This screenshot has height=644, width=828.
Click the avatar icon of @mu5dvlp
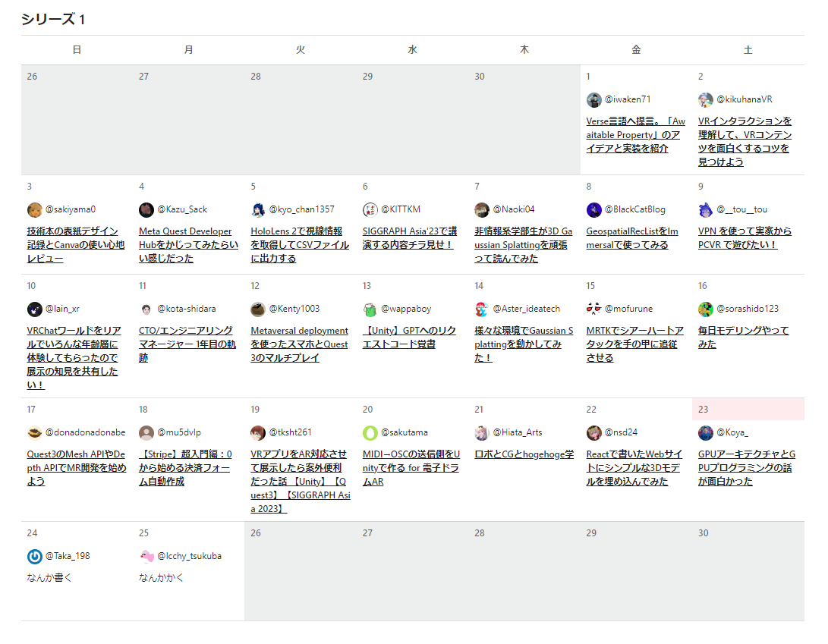(x=146, y=433)
